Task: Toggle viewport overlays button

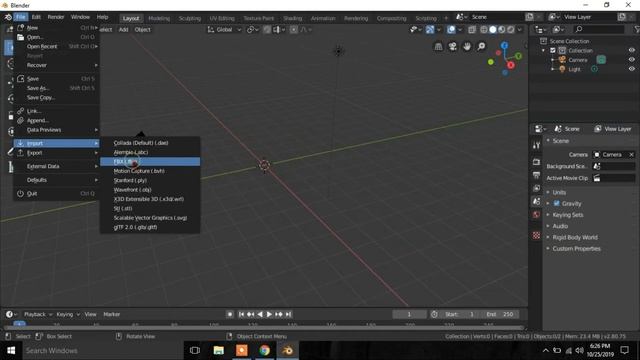Action: tap(451, 30)
